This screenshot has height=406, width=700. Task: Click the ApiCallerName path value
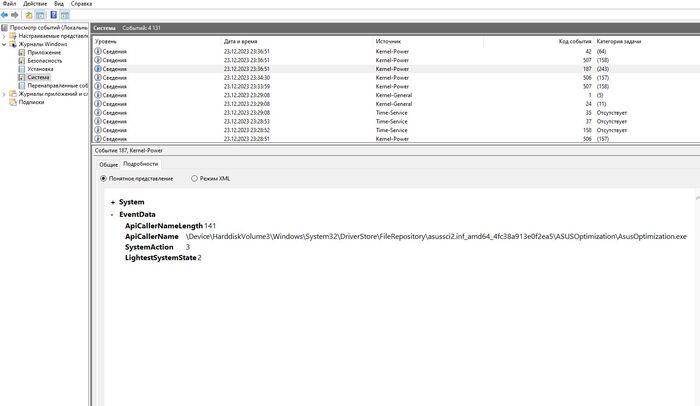pyautogui.click(x=436, y=236)
